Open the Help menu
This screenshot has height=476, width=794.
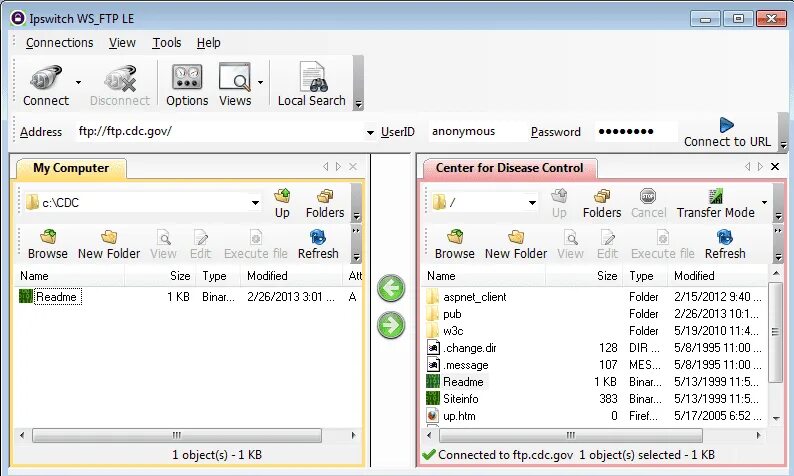pyautogui.click(x=209, y=43)
